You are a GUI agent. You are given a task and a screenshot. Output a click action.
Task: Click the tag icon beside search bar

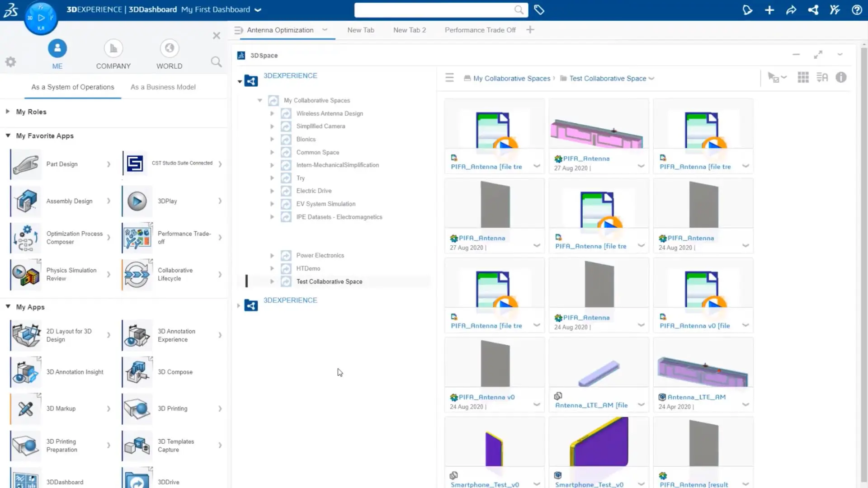(539, 9)
